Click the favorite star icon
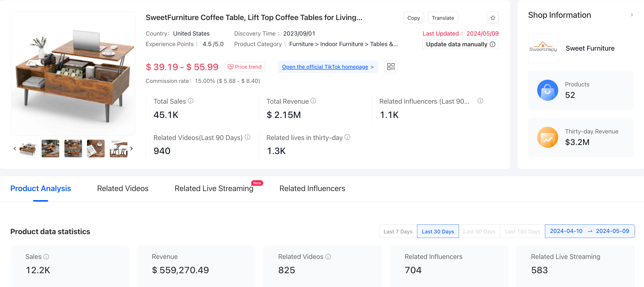Screen dimensions: 644x287 point(493,18)
